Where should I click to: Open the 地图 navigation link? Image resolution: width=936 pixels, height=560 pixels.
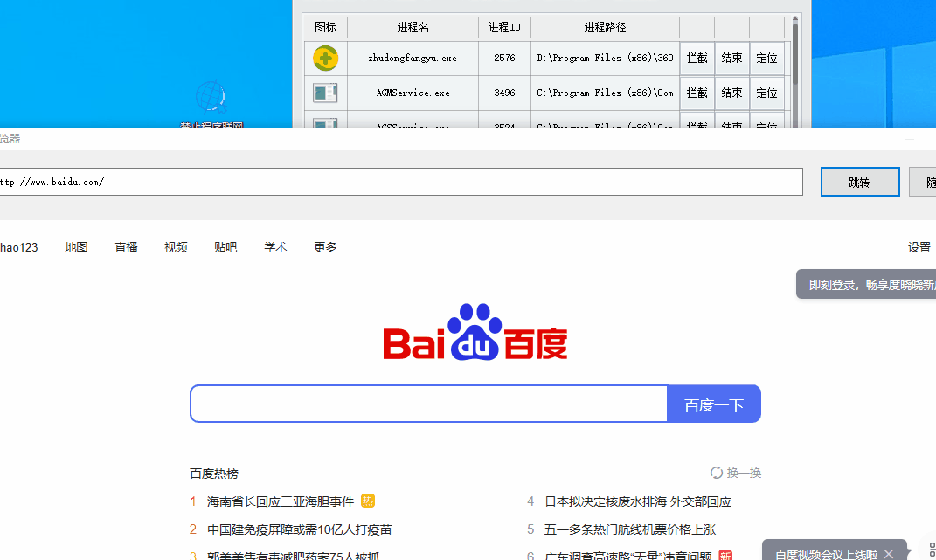[x=76, y=247]
